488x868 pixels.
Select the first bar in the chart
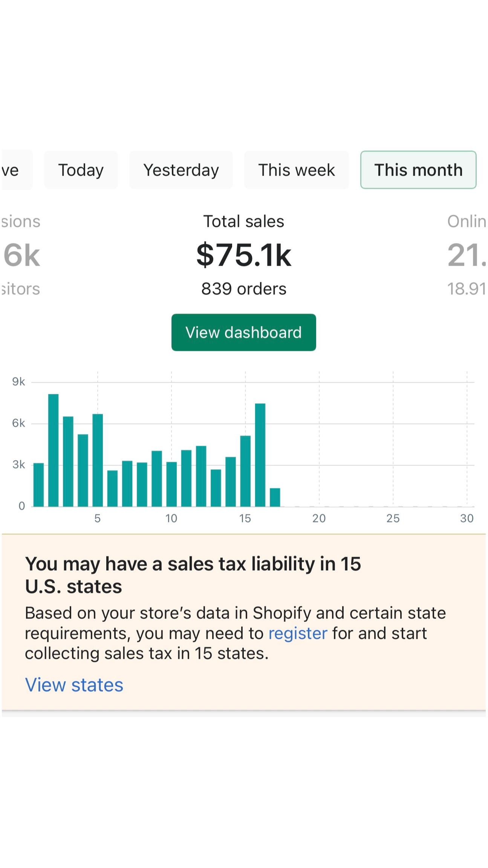[39, 485]
